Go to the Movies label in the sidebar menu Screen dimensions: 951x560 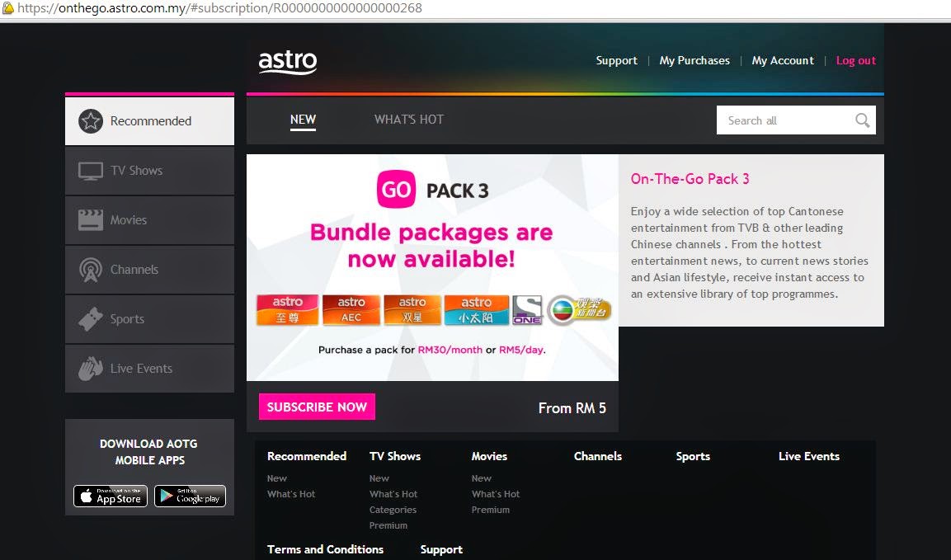coord(129,220)
